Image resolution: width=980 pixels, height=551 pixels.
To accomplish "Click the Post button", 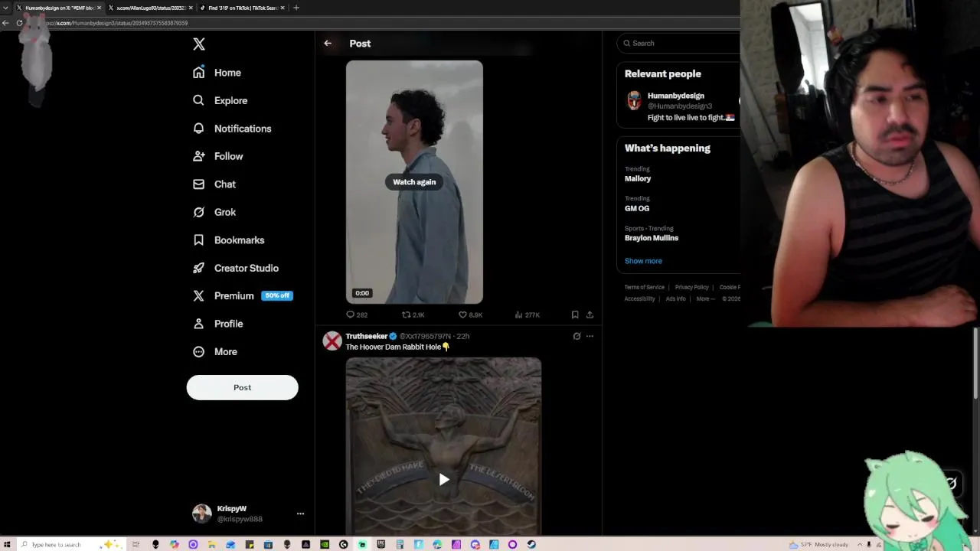I will tap(242, 387).
